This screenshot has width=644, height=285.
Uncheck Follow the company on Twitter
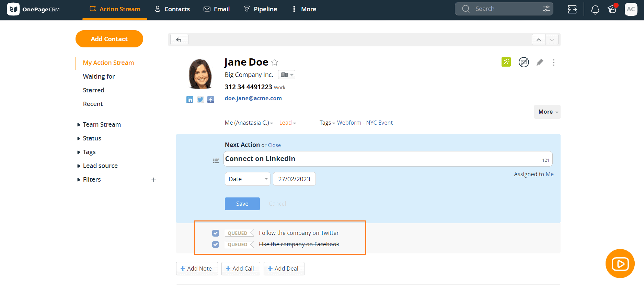[216, 233]
